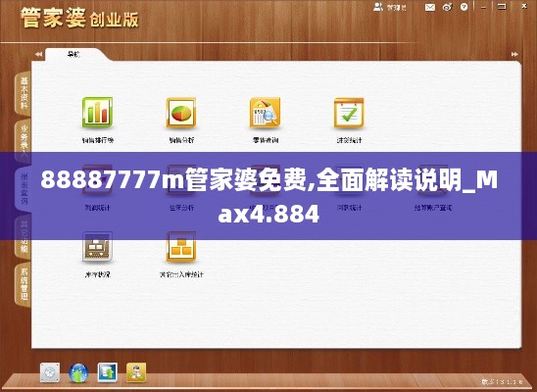This screenshot has width=537, height=392.
Task: Open the 销售分析 pie chart icon
Action: click(181, 113)
